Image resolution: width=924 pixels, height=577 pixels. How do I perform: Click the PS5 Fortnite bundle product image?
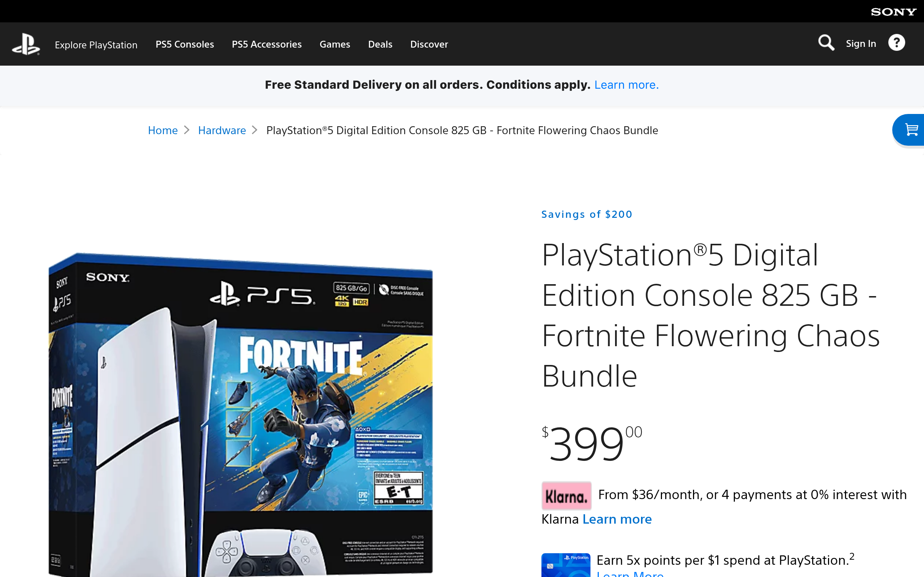pyautogui.click(x=240, y=414)
